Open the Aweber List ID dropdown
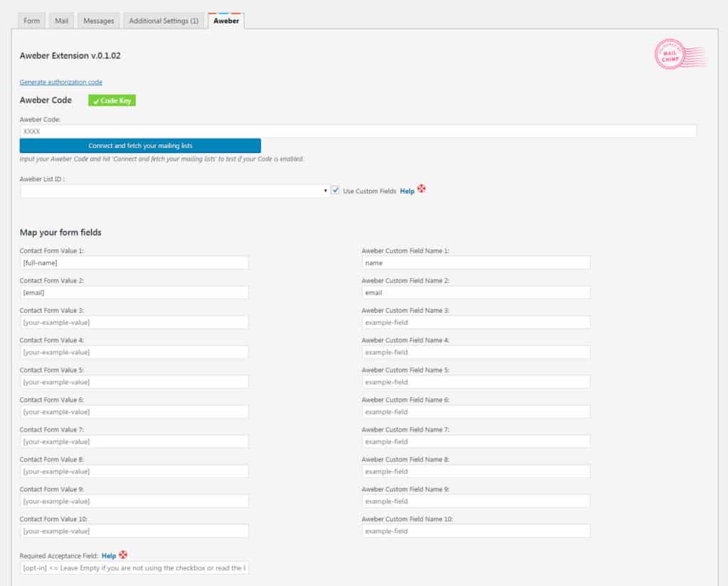 pos(173,191)
